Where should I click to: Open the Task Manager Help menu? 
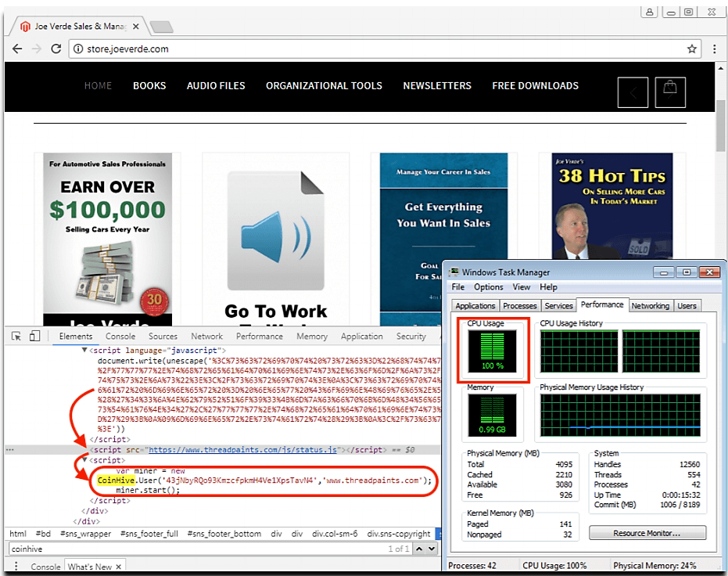click(x=548, y=287)
